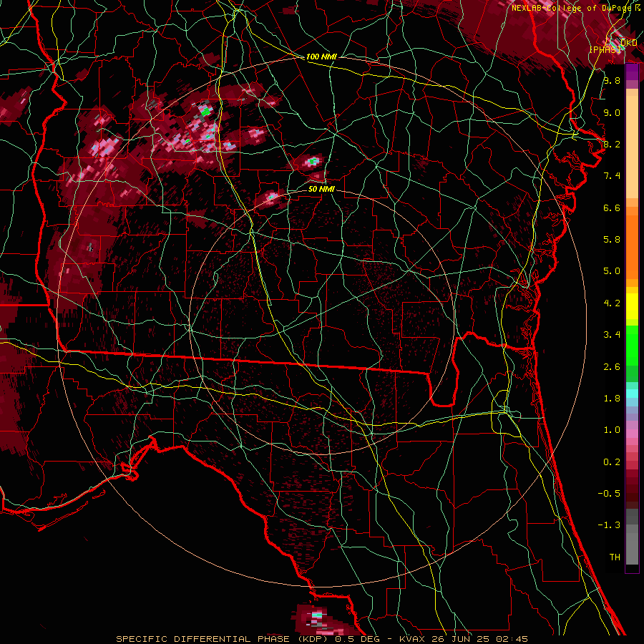
Task: Click the SPECIFIC DIFFERENTIAL PHASE (KDP) caption text
Action: [x=222, y=639]
